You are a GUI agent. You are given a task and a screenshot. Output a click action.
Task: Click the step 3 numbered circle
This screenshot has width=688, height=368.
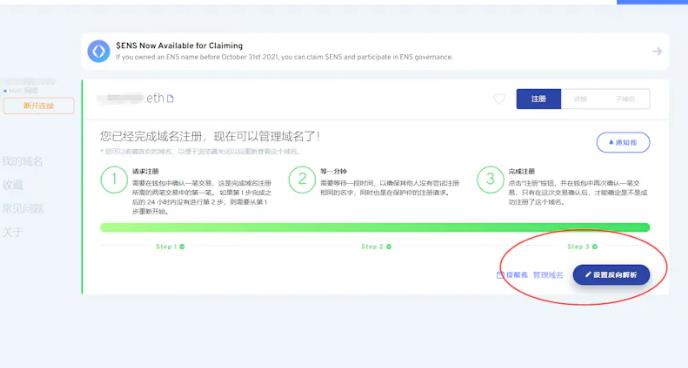(x=490, y=179)
